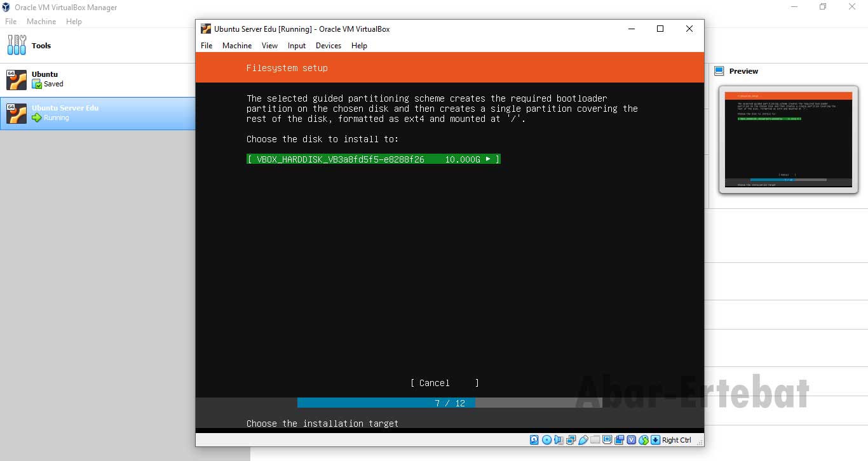Click the 7 / 12 installer progress bar
The image size is (868, 461).
tap(450, 403)
